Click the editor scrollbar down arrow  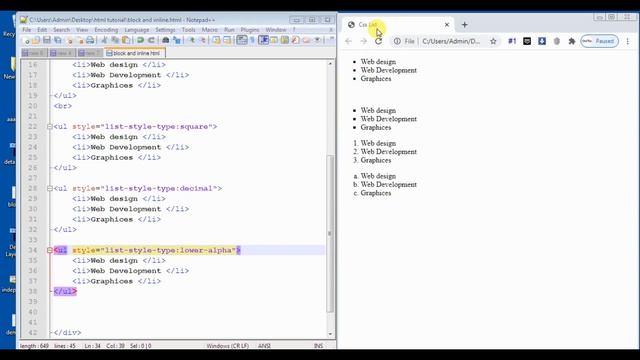tap(330, 334)
